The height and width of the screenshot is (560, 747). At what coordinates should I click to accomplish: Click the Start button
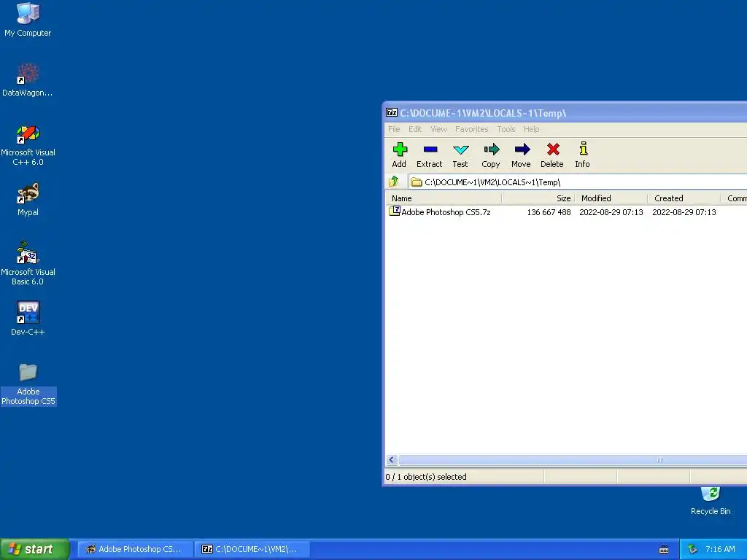click(x=34, y=550)
